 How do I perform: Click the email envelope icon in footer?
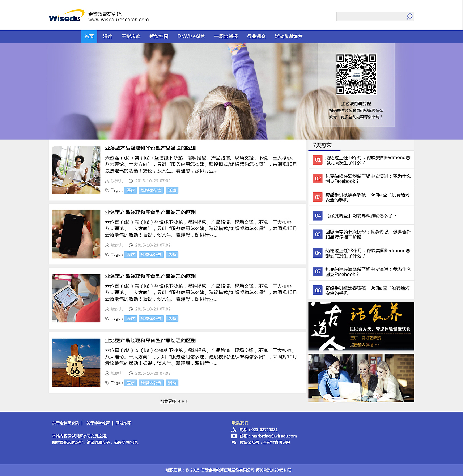[x=234, y=436]
